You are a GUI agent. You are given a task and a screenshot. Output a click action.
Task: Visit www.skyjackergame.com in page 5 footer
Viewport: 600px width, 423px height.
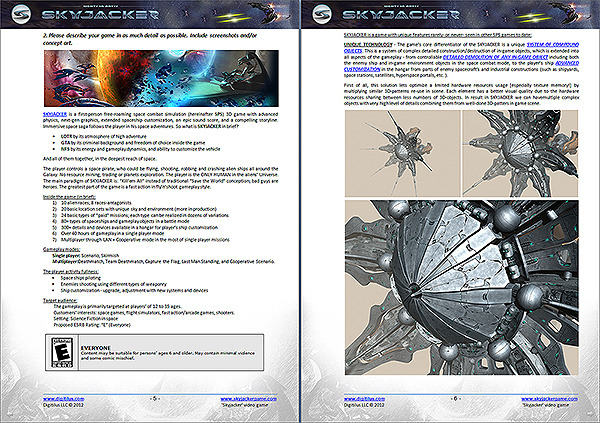click(248, 399)
